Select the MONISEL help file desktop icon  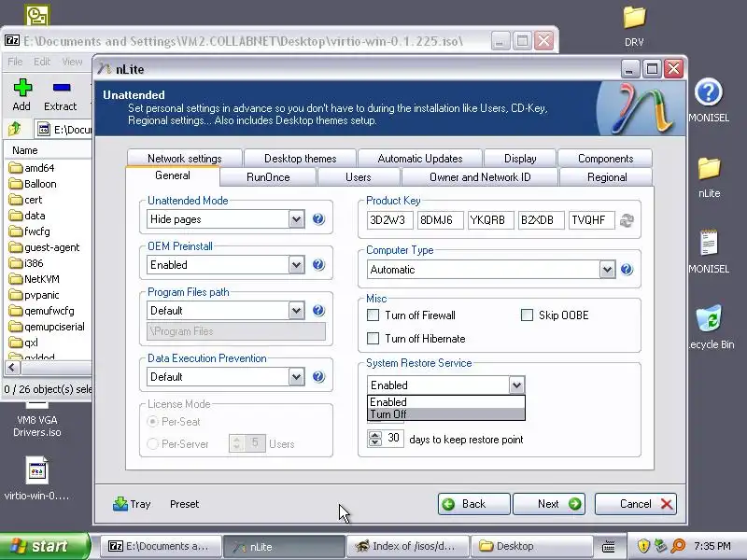click(708, 92)
